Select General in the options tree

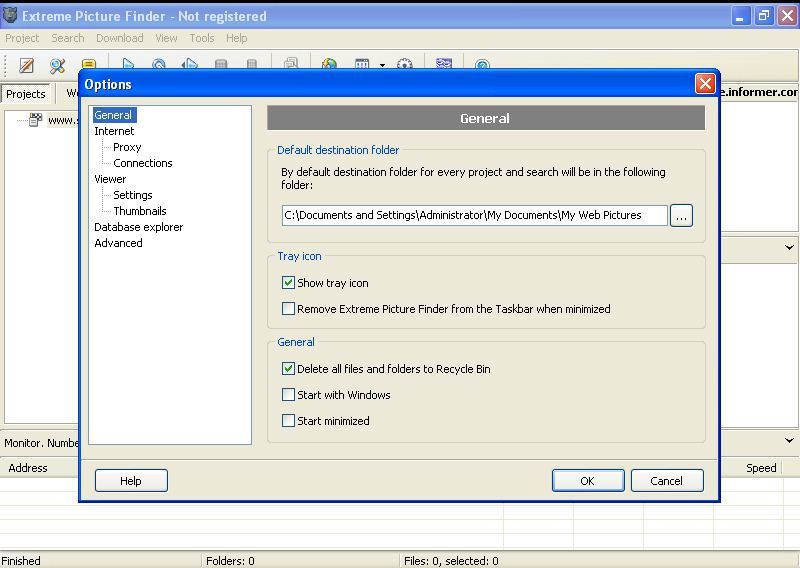113,115
